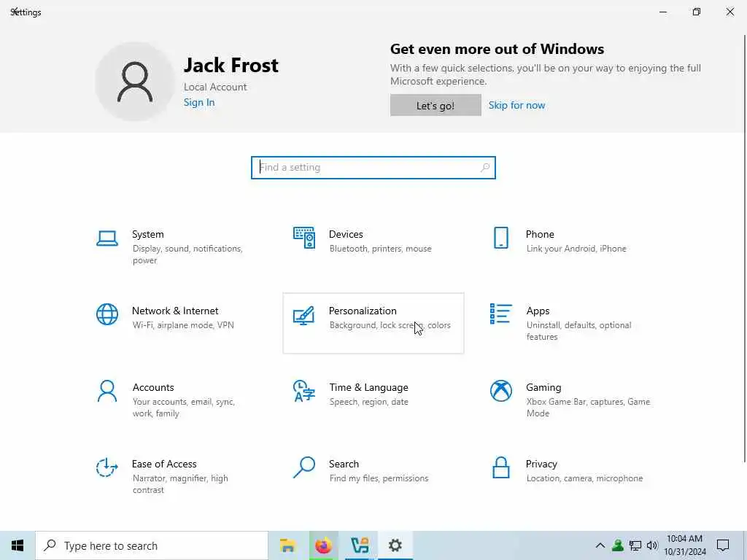Open the volume speaker tray icon
The height and width of the screenshot is (560, 747).
point(652,545)
